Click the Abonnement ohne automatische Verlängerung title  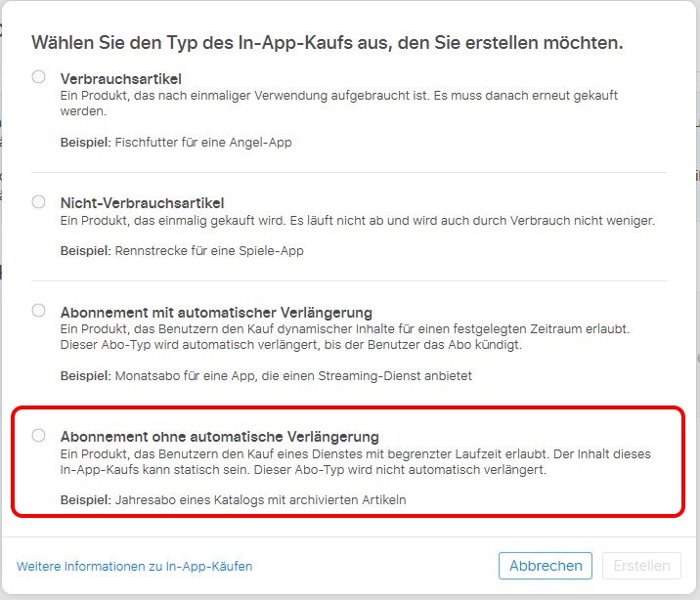click(x=220, y=437)
